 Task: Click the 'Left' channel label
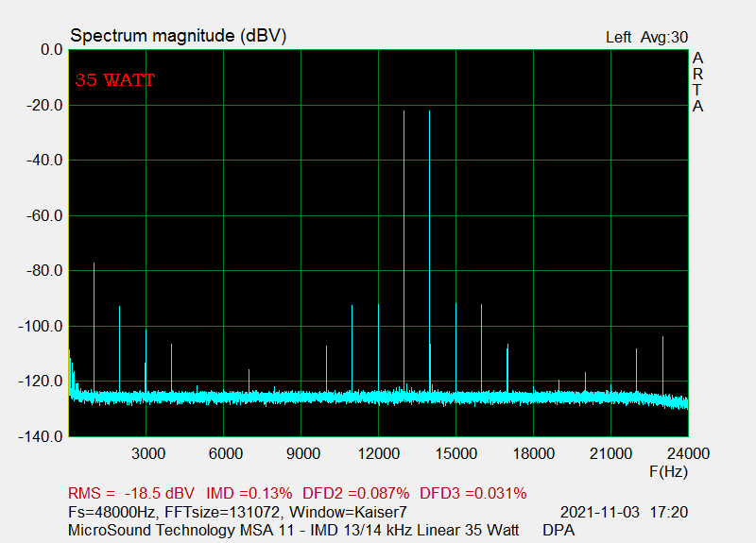pos(619,38)
